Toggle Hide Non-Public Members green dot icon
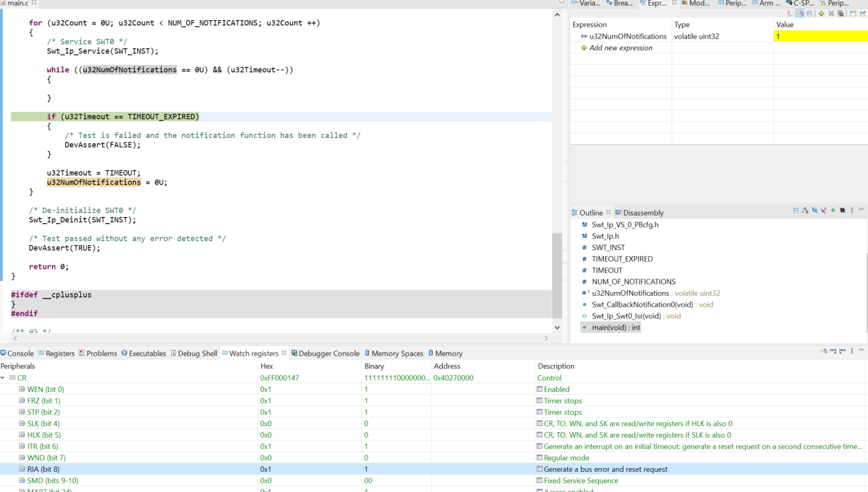 (x=833, y=210)
